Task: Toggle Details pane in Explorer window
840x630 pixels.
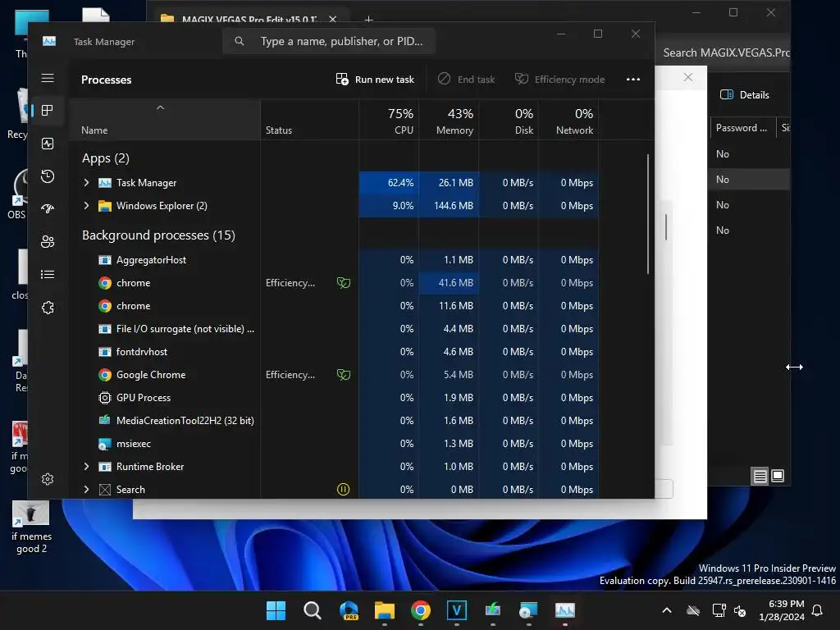Action: pos(745,95)
